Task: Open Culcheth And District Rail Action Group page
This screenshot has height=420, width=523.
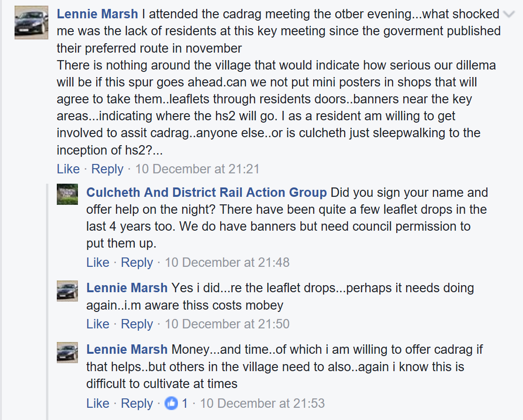Action: coord(207,193)
